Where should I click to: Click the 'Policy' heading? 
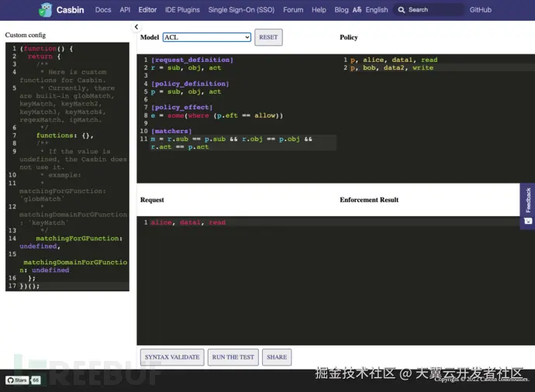tap(348, 37)
